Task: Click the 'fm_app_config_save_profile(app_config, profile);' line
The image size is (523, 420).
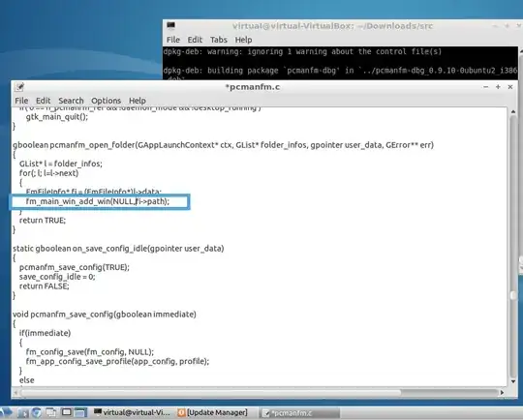Action: point(117,361)
